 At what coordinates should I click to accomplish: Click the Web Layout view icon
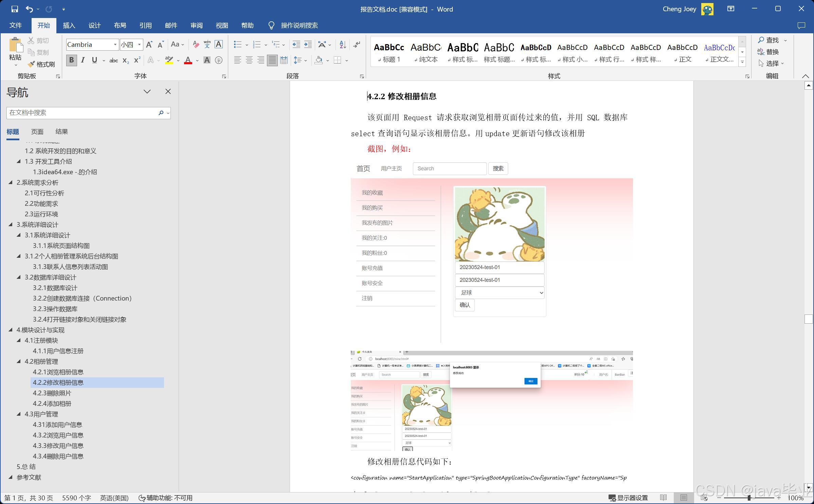(704, 498)
